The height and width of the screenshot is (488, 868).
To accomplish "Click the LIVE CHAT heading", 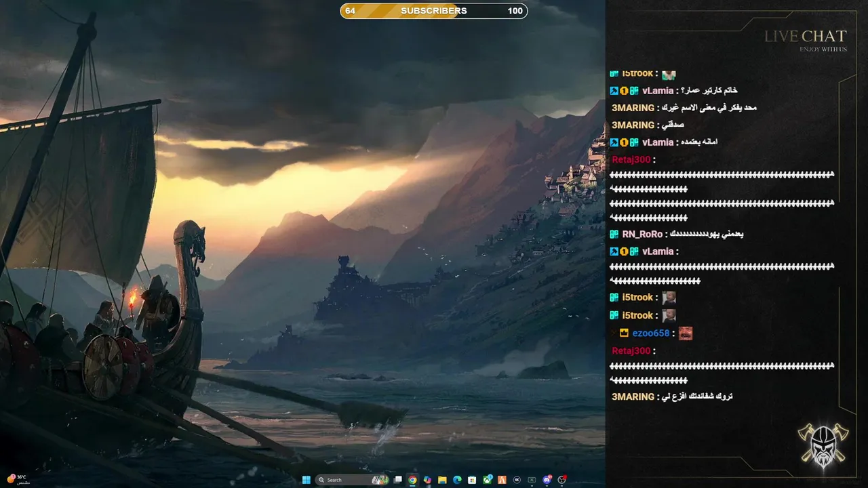I will (x=806, y=37).
